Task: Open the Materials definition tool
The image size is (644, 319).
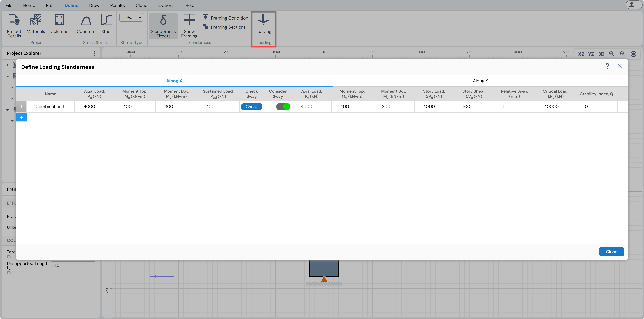Action: [x=36, y=24]
